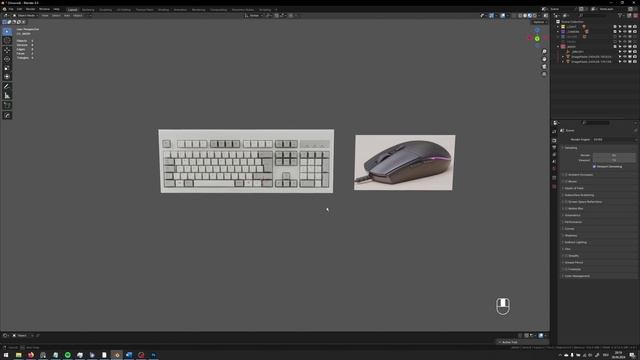Open the 3D viewport editor type selector
The image size is (640, 360).
(6, 16)
